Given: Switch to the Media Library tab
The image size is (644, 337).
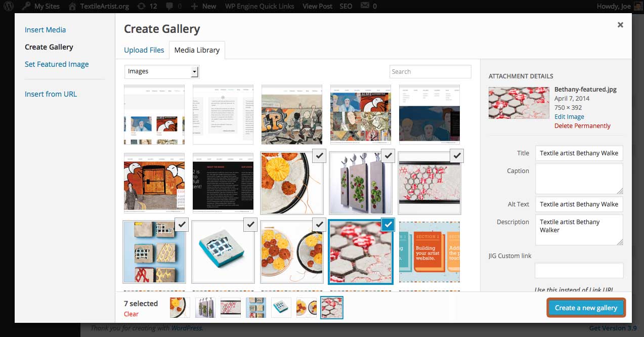Looking at the screenshot, I should pyautogui.click(x=197, y=50).
